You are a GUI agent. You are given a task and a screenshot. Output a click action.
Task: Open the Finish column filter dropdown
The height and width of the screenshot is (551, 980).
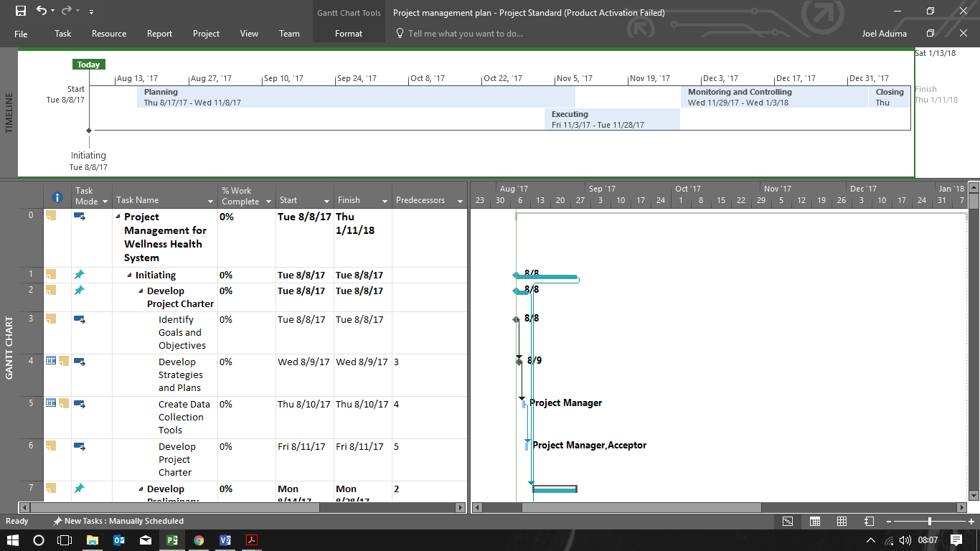tap(384, 202)
